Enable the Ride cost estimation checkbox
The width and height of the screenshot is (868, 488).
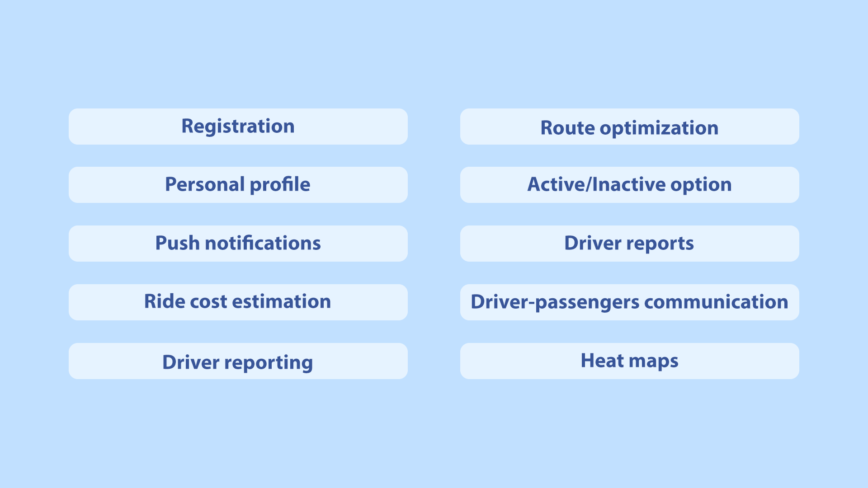click(x=237, y=301)
